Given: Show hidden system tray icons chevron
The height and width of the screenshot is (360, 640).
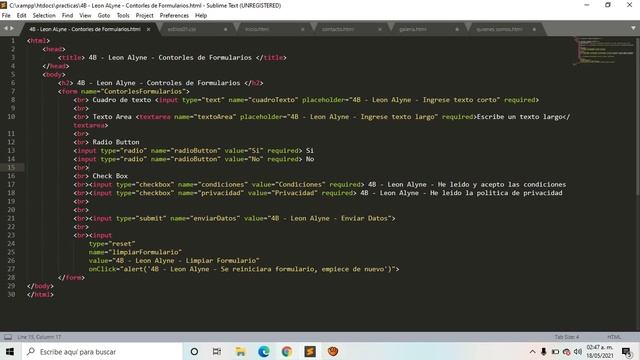Looking at the screenshot, I should [x=532, y=352].
